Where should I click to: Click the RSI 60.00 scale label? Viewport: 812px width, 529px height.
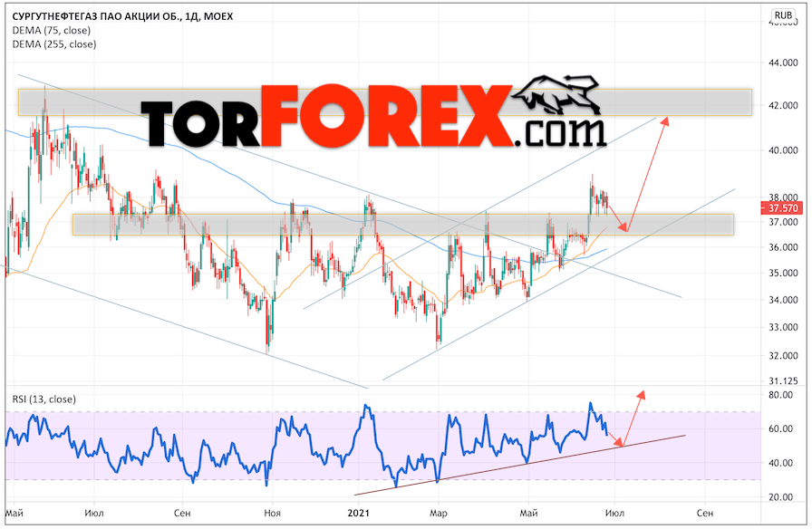(780, 428)
